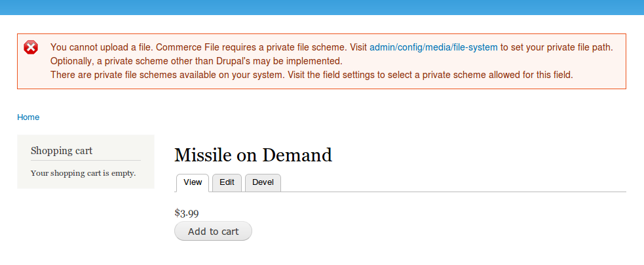Click the blue header bar at top

(x=322, y=7)
